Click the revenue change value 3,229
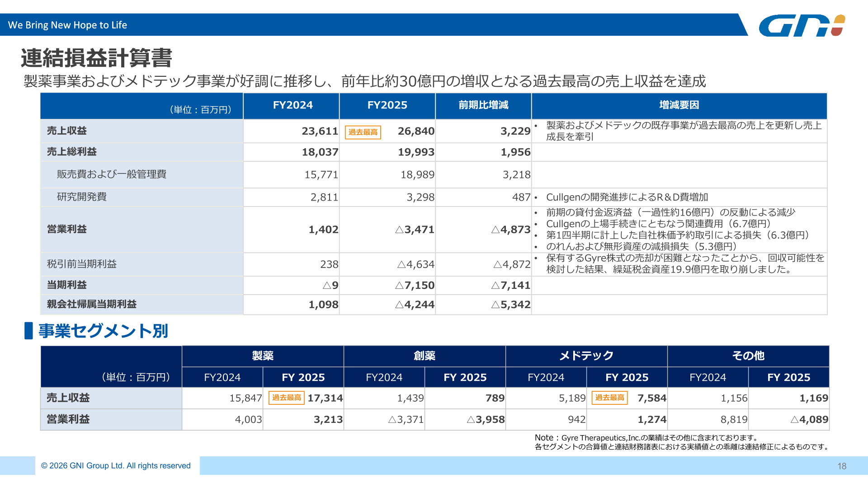The image size is (868, 488). 515,131
